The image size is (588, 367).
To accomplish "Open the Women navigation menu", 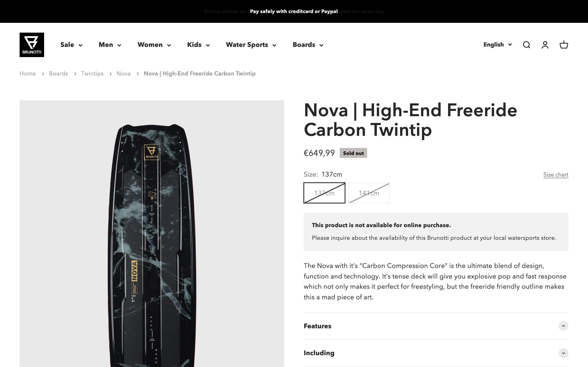I will [154, 45].
